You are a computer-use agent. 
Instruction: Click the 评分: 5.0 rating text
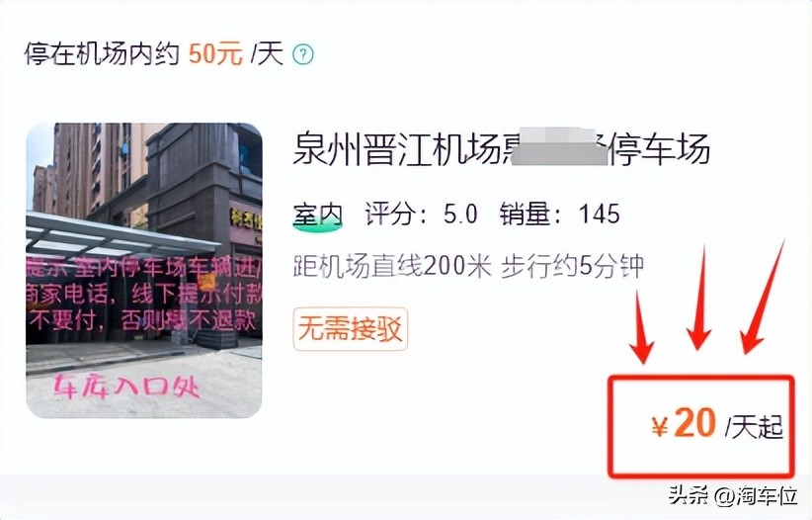(x=421, y=215)
